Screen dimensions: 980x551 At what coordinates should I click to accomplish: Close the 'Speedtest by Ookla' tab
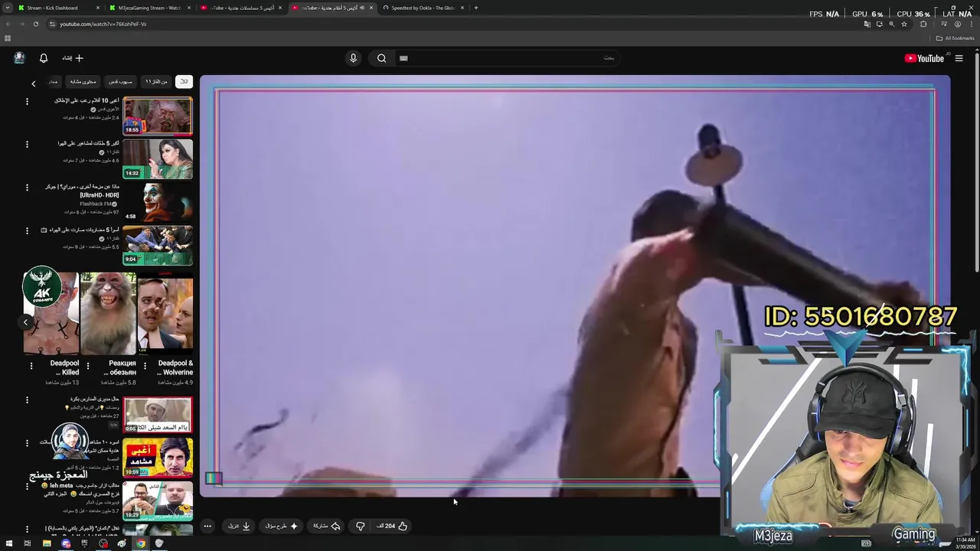point(462,8)
